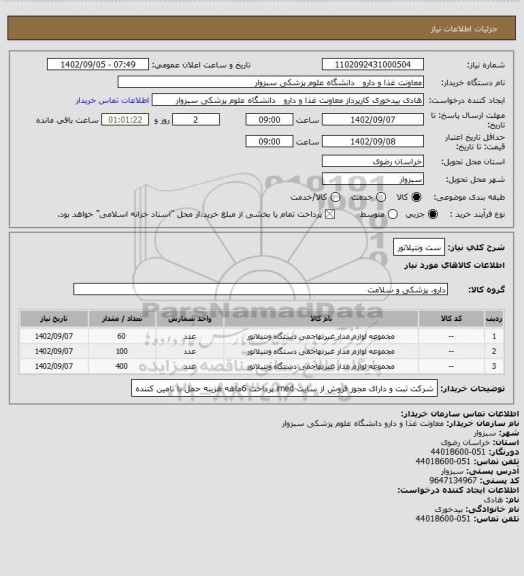
Task: Click the price validity date 1402/09/08 field
Action: pos(373,141)
